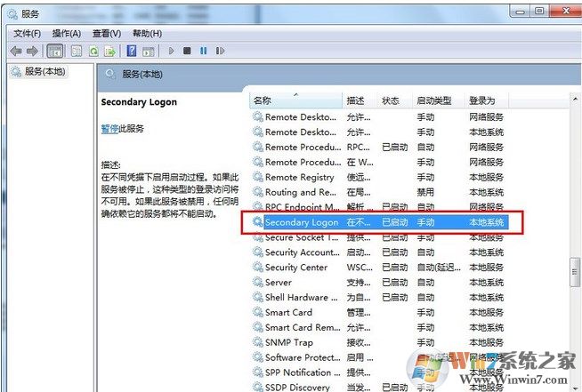Click the gear icon of Remote Registry
This screenshot has width=582, height=392.
257,177
